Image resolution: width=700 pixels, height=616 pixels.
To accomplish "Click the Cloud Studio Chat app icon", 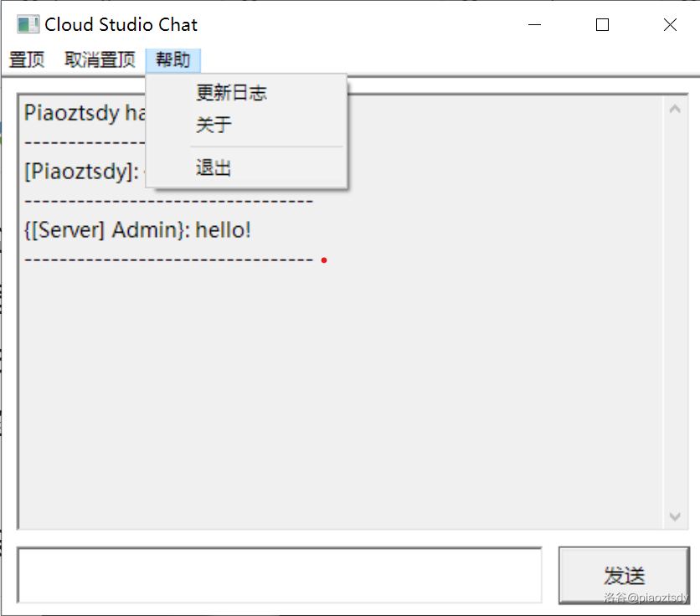I will [28, 25].
